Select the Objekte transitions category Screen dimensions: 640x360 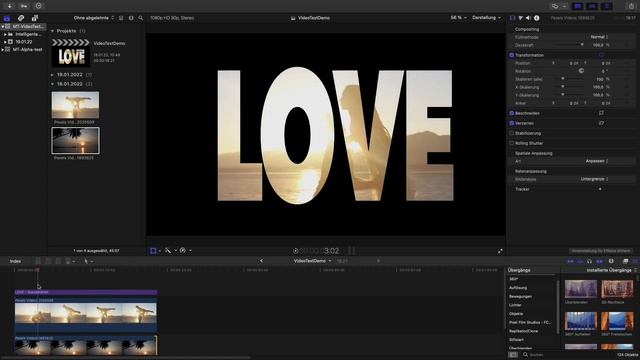click(516, 314)
